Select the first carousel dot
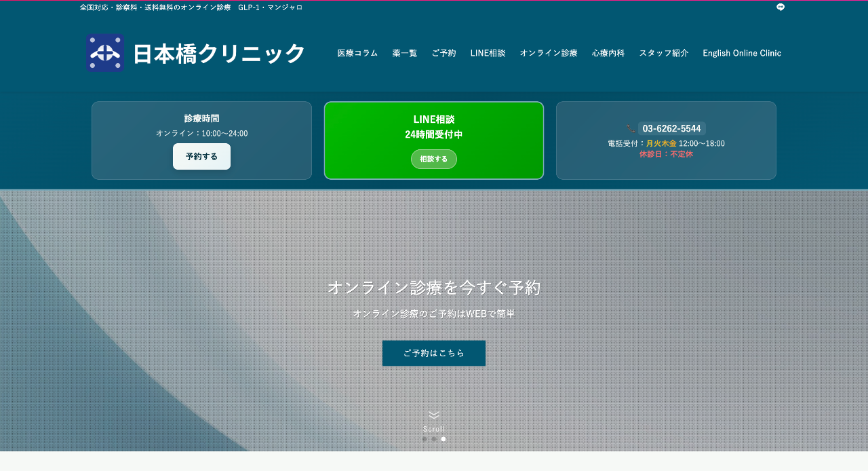 point(424,439)
